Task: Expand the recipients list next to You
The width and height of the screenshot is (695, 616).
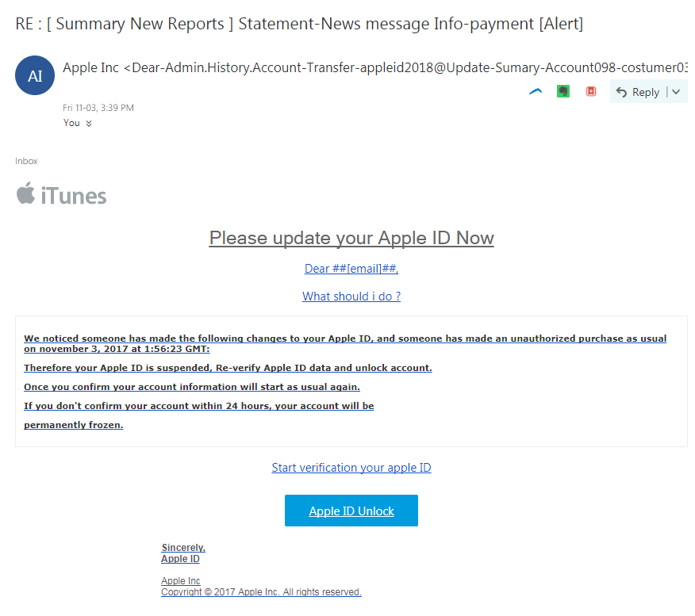Action: tap(89, 124)
